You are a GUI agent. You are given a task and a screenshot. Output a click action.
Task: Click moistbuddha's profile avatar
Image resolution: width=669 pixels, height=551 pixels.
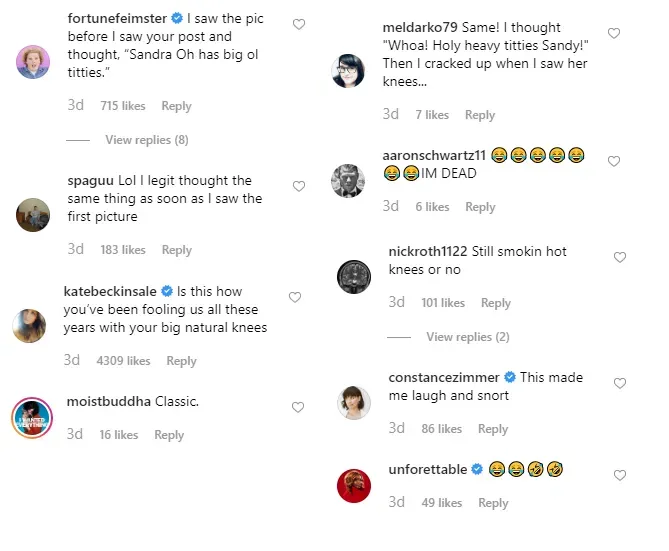[33, 416]
